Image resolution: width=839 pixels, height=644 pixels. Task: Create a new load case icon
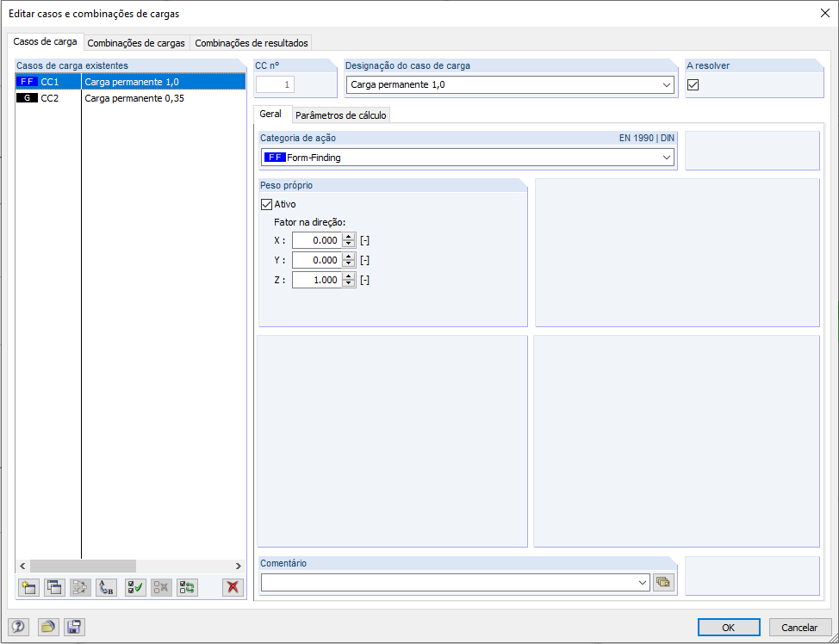28,587
